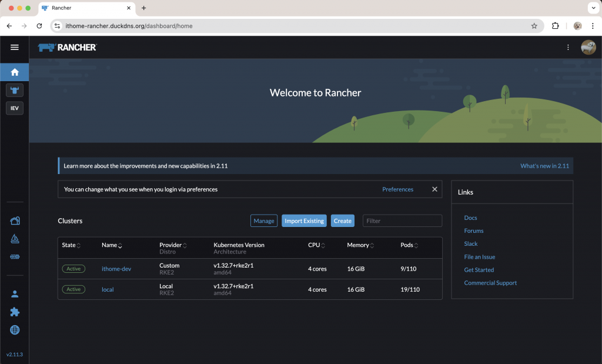The image size is (602, 364).
Task: Open the Rancher header kebab menu
Action: point(568,47)
